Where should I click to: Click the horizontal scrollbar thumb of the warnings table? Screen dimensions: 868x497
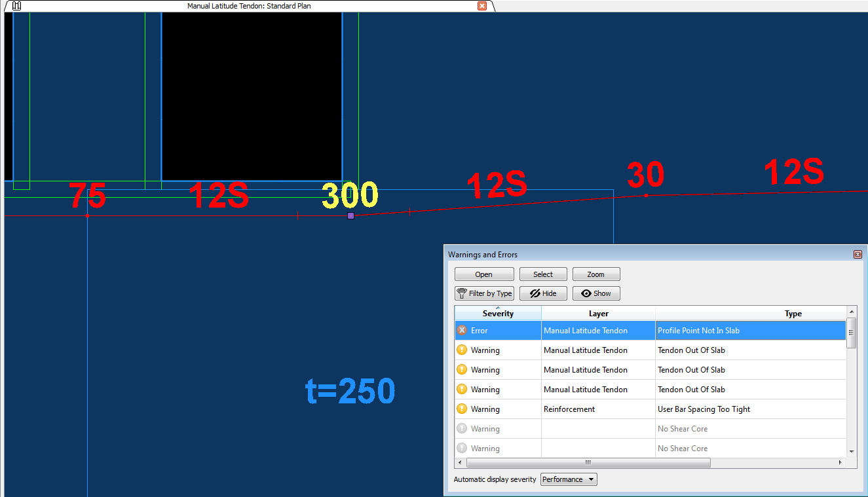(x=588, y=462)
